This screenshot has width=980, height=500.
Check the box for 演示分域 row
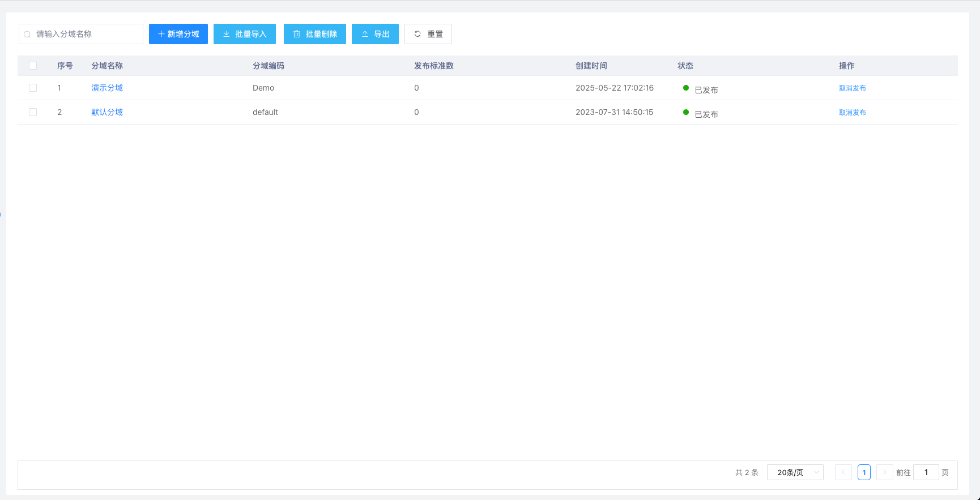(33, 88)
